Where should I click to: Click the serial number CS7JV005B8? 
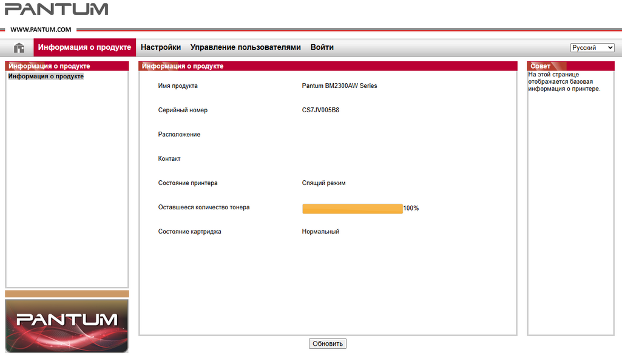point(320,110)
